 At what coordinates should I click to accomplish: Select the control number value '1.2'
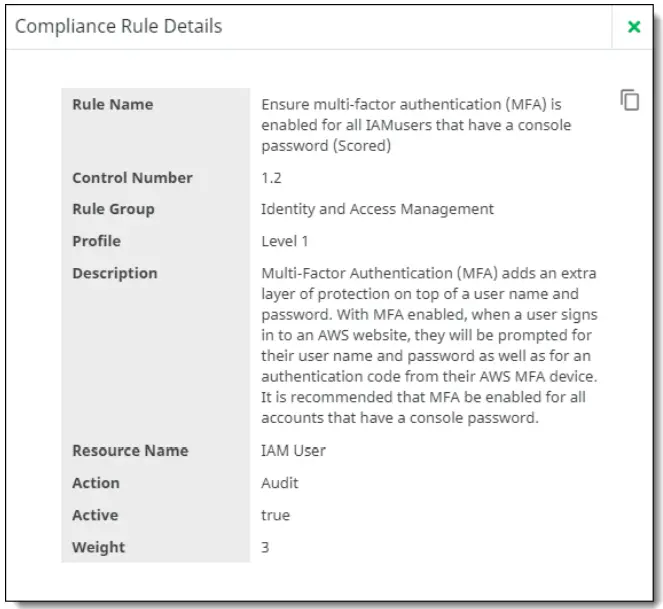point(271,178)
